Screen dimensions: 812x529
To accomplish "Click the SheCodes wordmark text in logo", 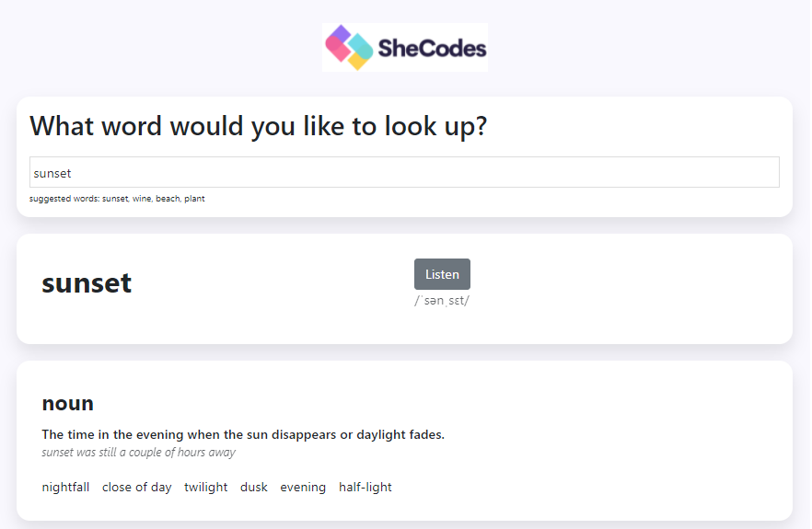I will tap(432, 49).
